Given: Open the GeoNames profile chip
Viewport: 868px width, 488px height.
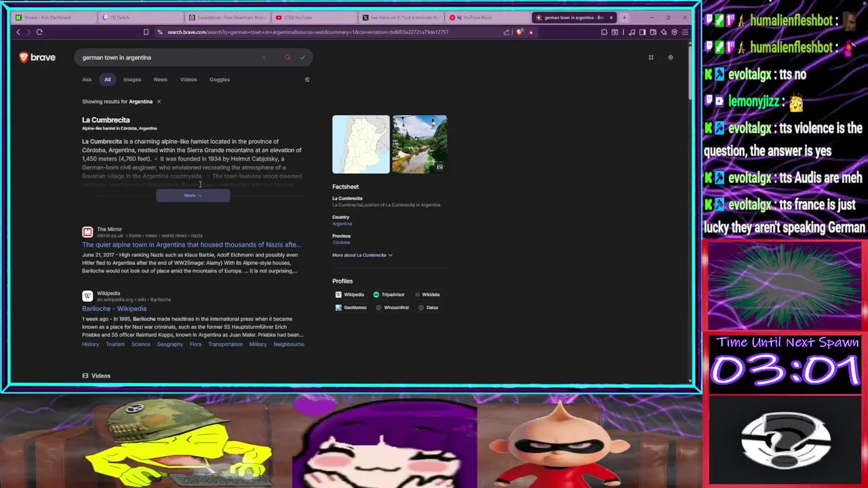Looking at the screenshot, I should pyautogui.click(x=351, y=308).
